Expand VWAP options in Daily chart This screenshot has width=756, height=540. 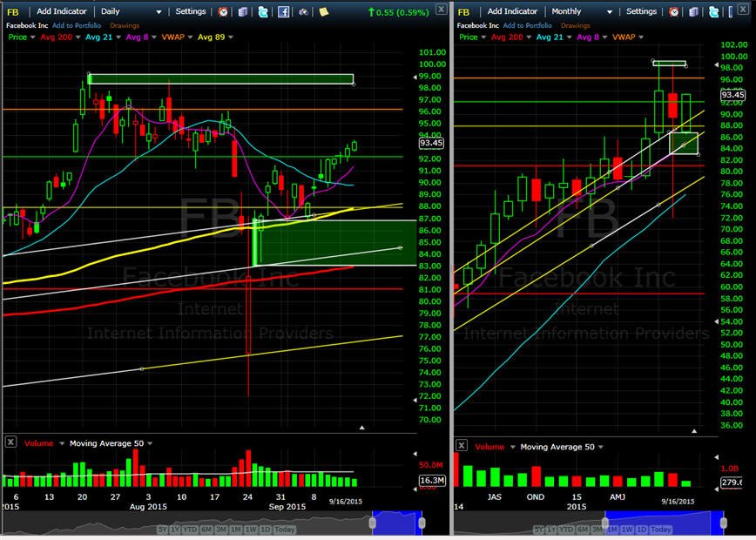(190, 37)
